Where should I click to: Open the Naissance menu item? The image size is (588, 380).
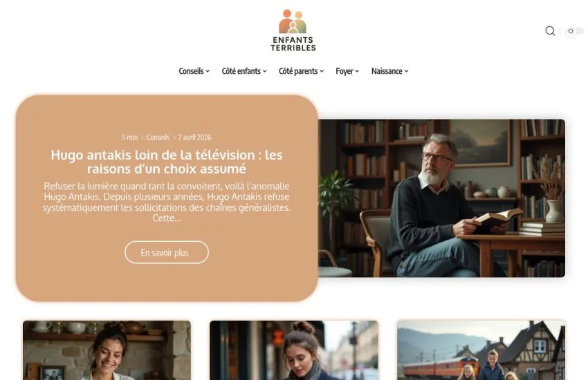click(389, 71)
